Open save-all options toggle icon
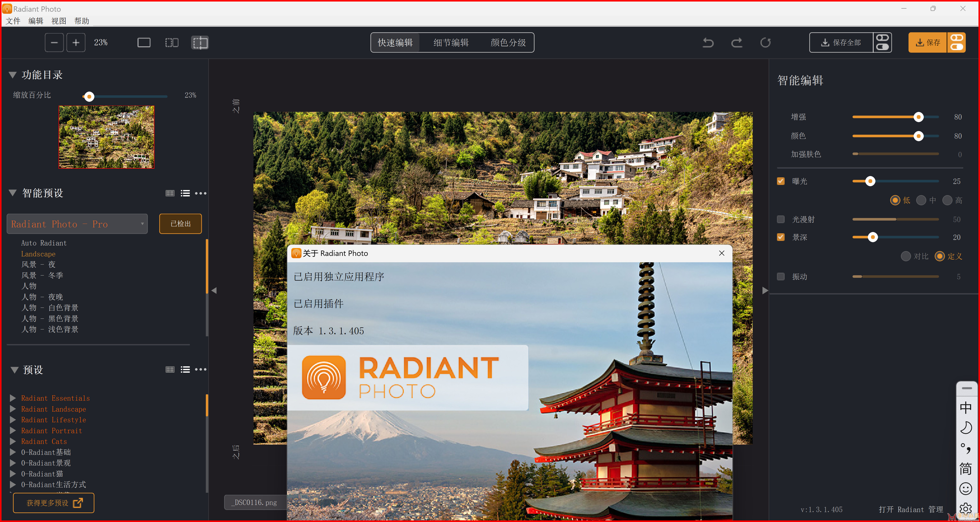 882,42
